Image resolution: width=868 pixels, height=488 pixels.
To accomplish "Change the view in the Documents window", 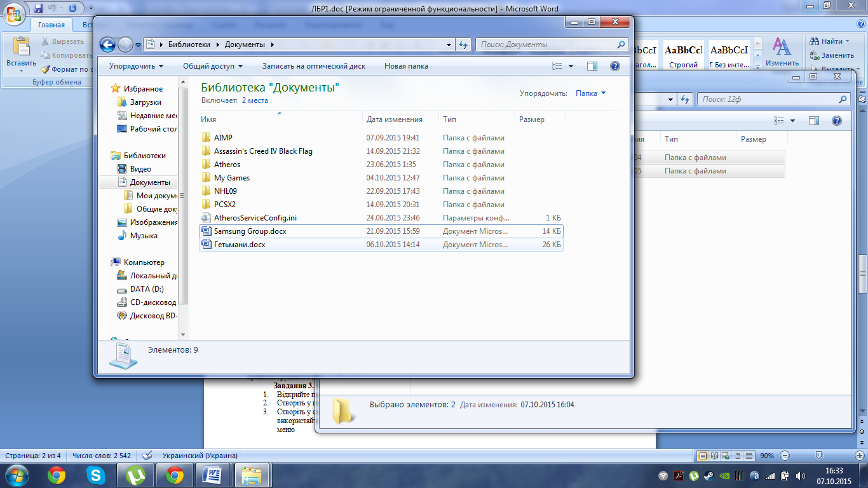I will pos(557,66).
